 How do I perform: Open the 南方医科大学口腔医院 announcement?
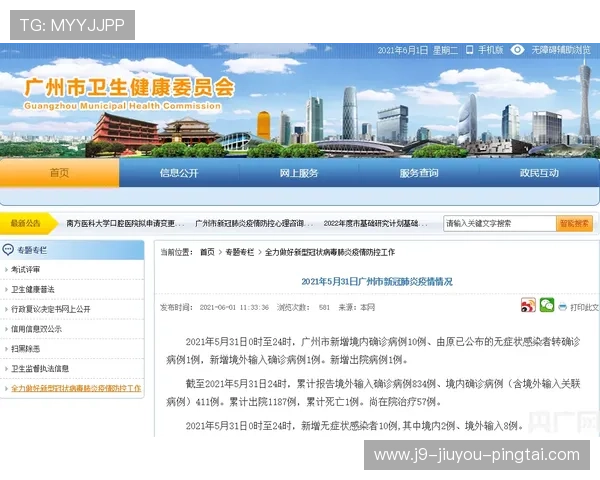click(x=125, y=223)
